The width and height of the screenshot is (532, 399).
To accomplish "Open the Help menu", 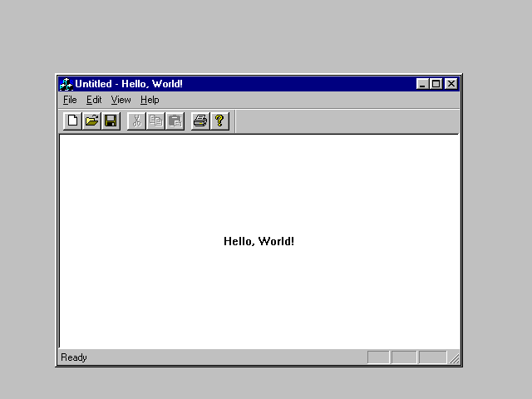I will [150, 100].
